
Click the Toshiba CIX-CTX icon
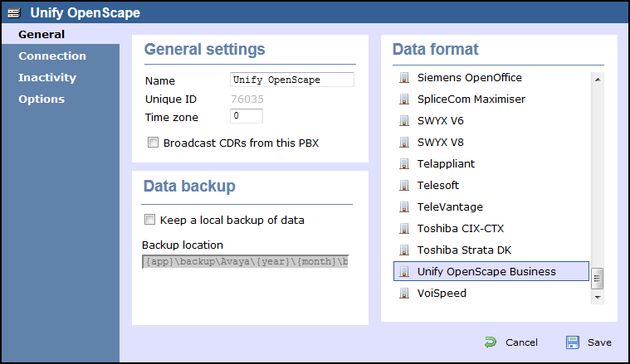404,228
